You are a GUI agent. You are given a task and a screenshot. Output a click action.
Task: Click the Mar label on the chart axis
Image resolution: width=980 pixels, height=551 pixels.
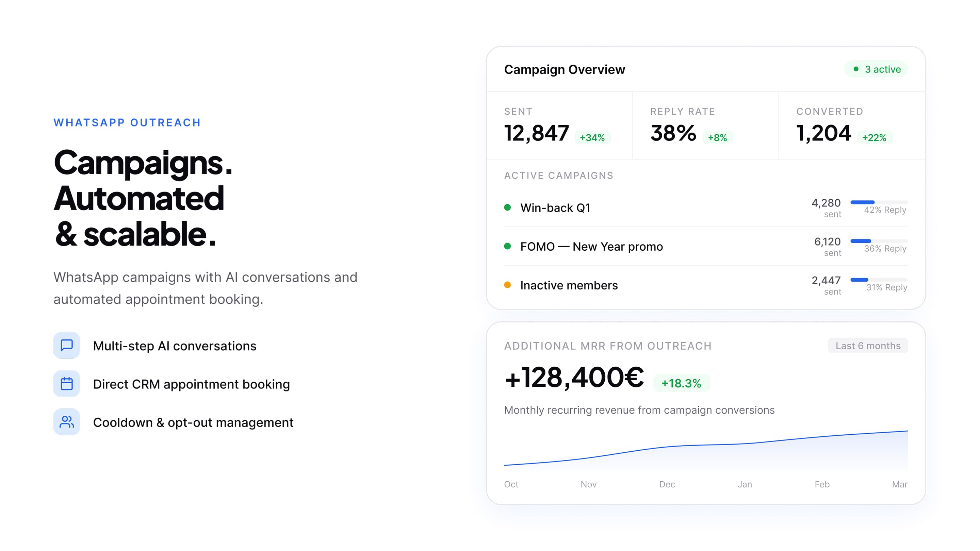click(x=899, y=484)
